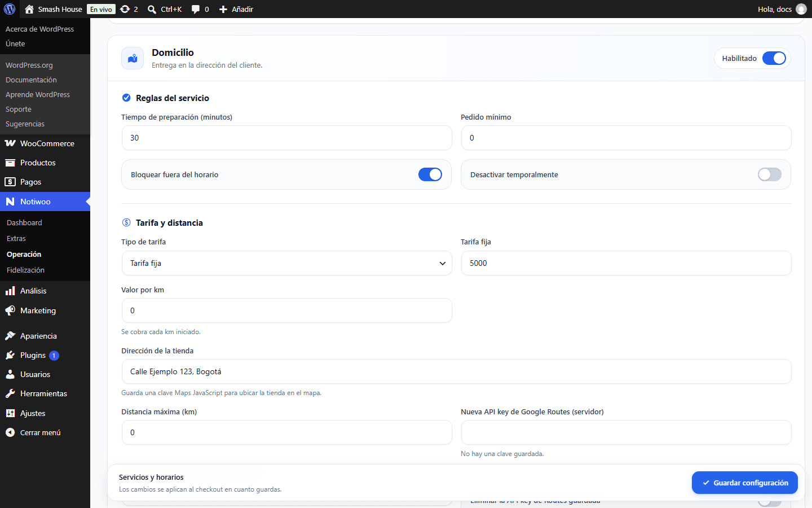Image resolution: width=812 pixels, height=508 pixels.
Task: Click the Plugins plug icon
Action: tap(10, 355)
